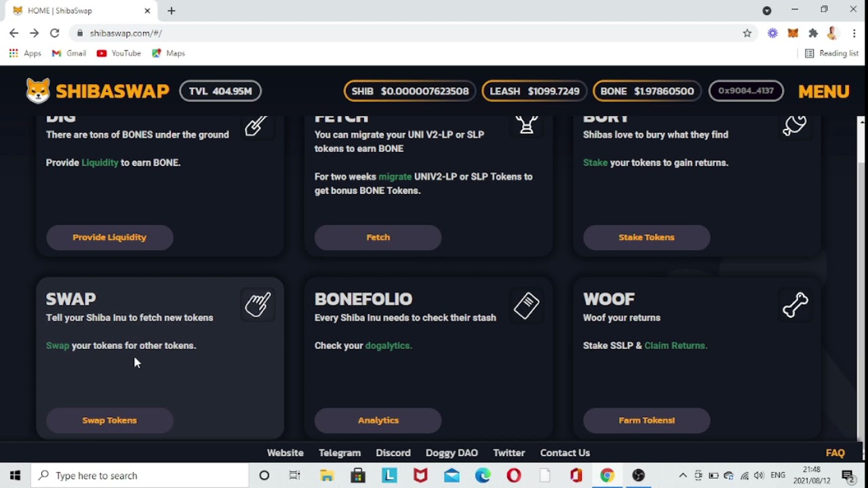Viewport: 868px width, 488px height.
Task: Open Microsoft Store from the taskbar
Action: [x=358, y=476]
